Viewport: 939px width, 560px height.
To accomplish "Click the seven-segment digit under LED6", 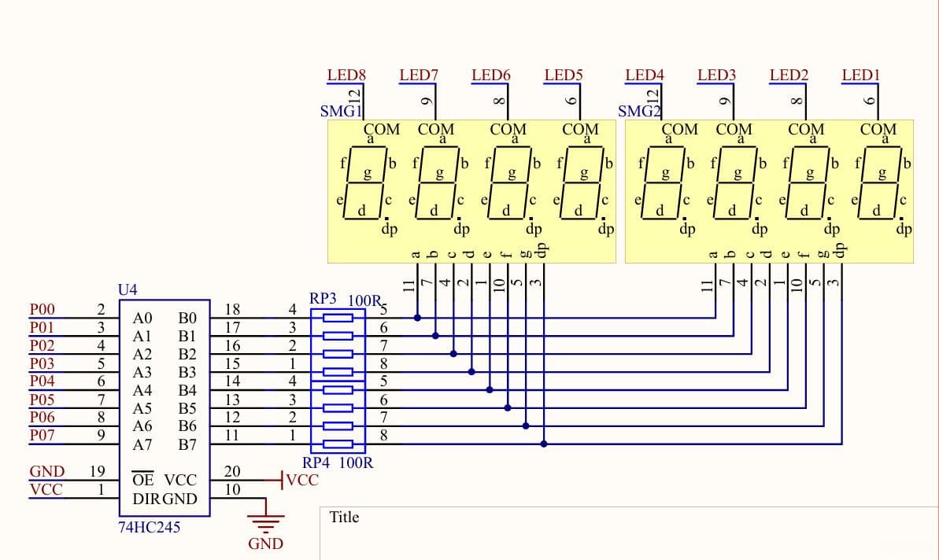I will click(x=510, y=183).
